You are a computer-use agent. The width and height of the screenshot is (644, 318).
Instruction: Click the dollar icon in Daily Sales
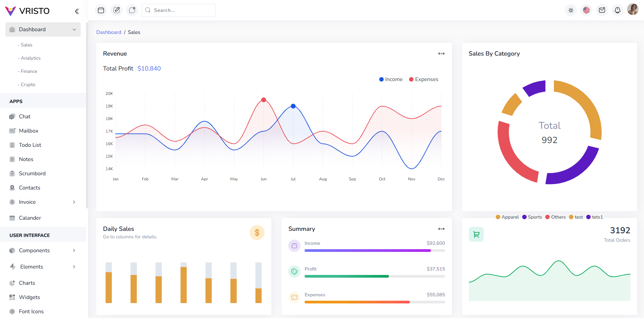click(257, 233)
